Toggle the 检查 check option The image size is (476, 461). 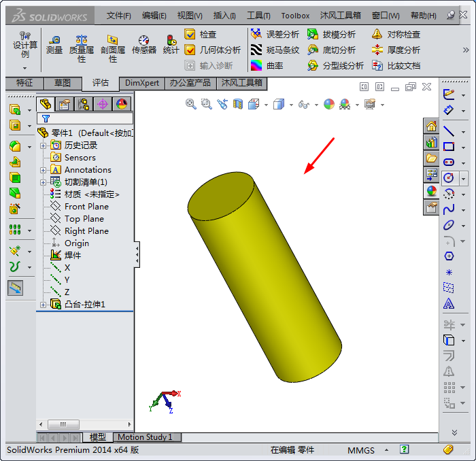pyautogui.click(x=190, y=34)
